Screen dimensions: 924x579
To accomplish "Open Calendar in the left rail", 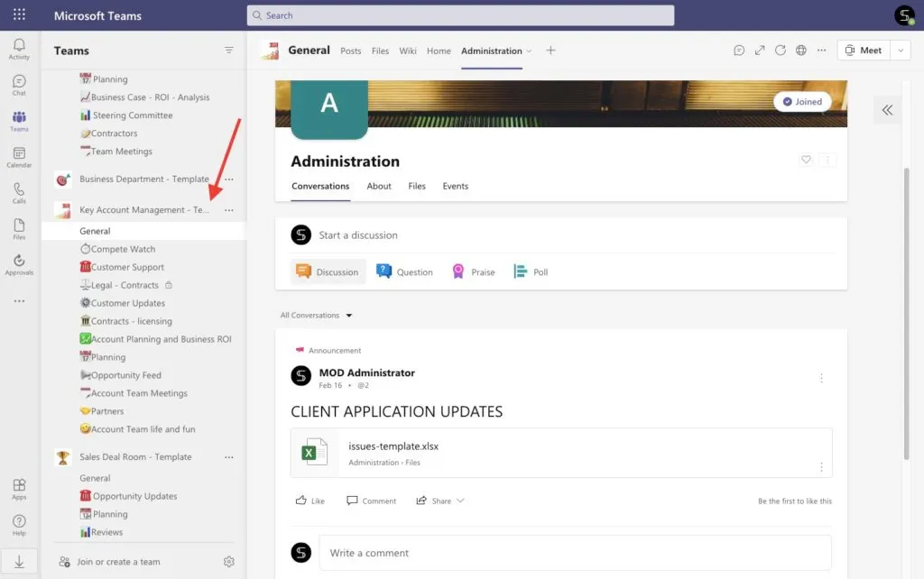I will point(19,157).
